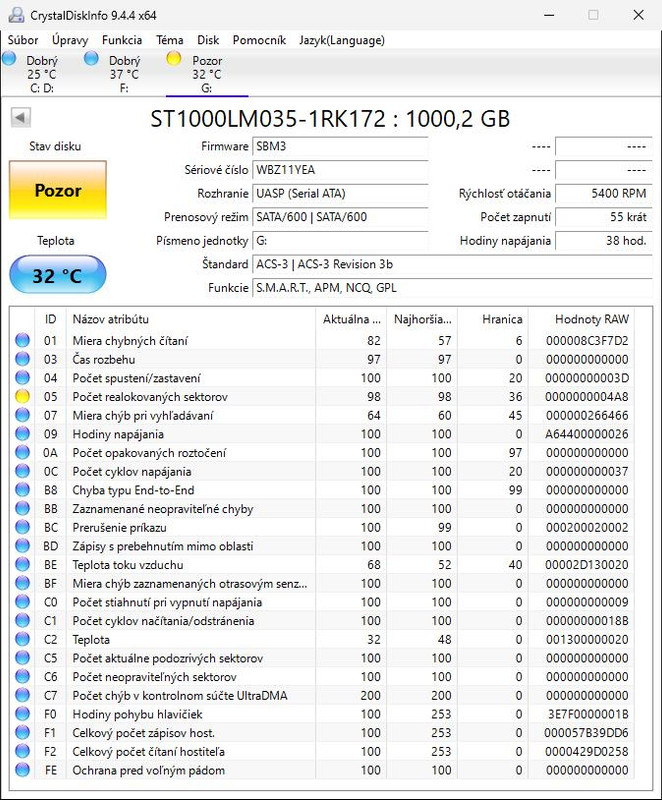Click the Názov atribútu column header
Viewport: 662px width, 800px height.
pyautogui.click(x=191, y=319)
